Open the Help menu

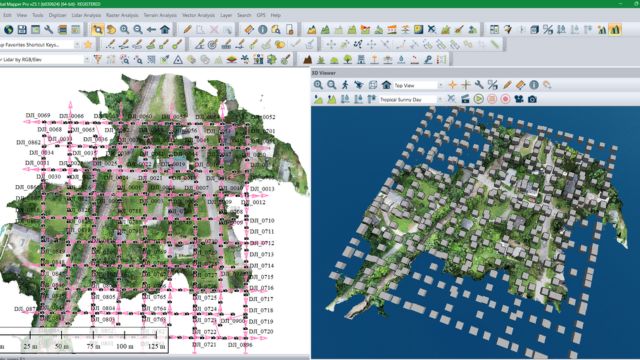276,15
